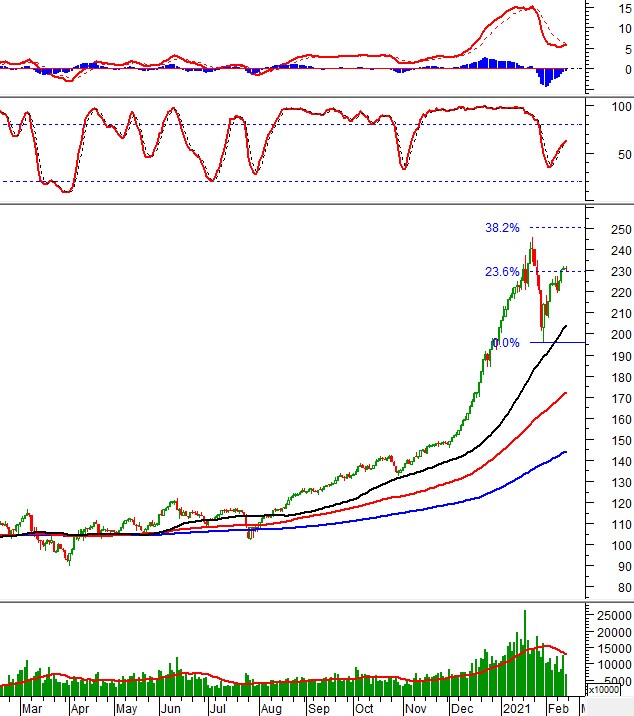Click the 15 value on MACD axis
Screen dimensions: 634x716
(x=625, y=8)
